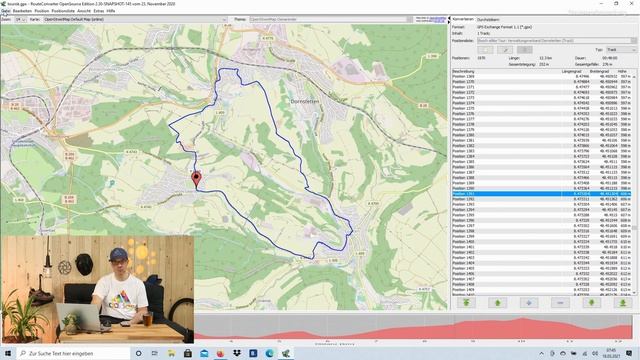
Task: Click the add new position list button
Action: click(x=485, y=50)
